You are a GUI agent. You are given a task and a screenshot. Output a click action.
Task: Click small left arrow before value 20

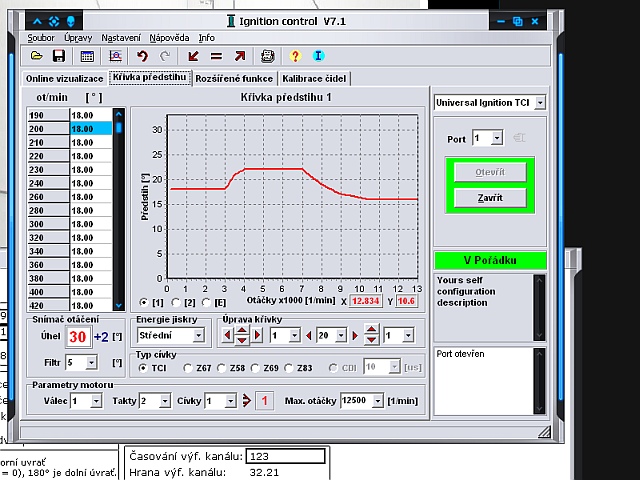309,336
